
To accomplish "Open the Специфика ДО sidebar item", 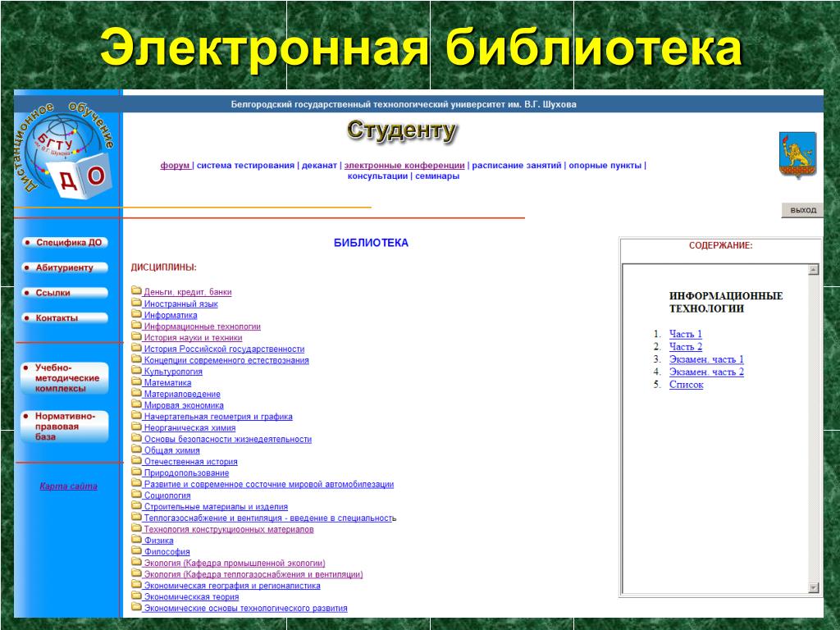I will 65,243.
